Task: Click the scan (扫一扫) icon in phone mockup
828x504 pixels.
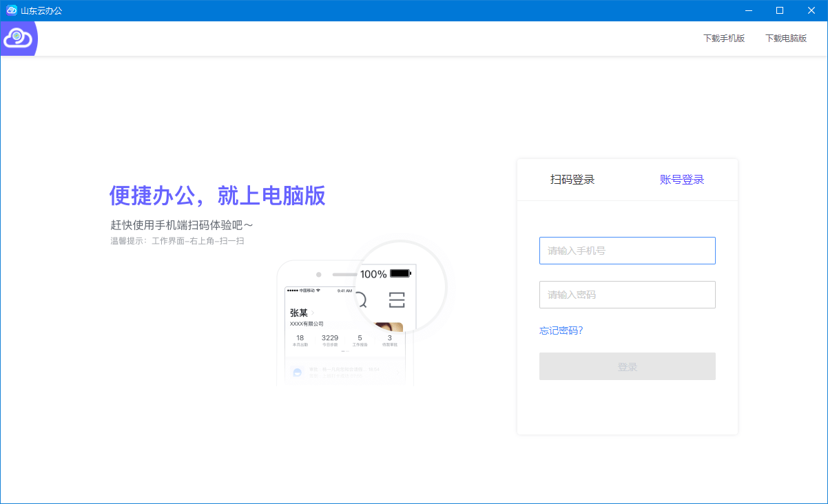Action: click(397, 300)
